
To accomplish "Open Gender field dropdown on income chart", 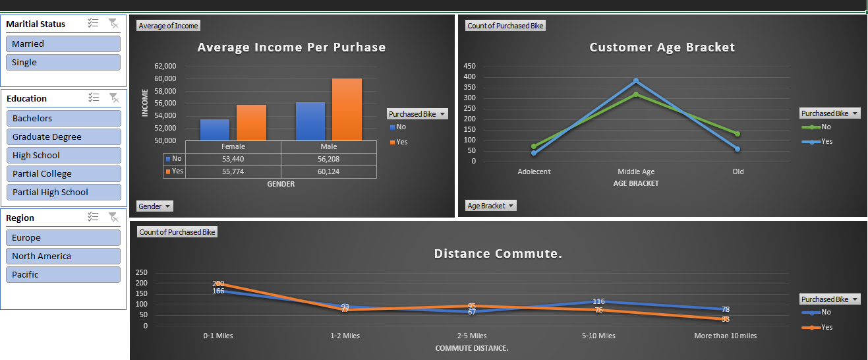I will [155, 206].
